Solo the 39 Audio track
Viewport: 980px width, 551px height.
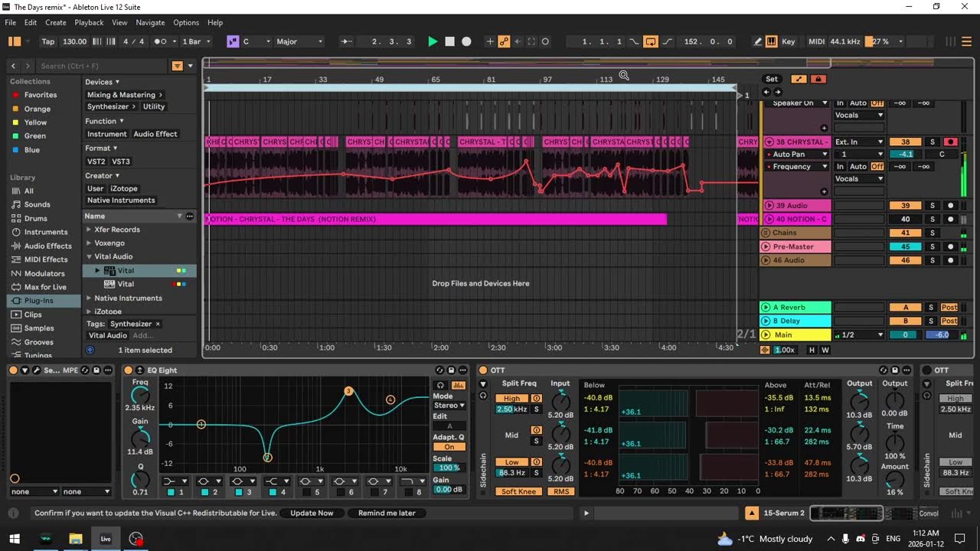pyautogui.click(x=933, y=205)
